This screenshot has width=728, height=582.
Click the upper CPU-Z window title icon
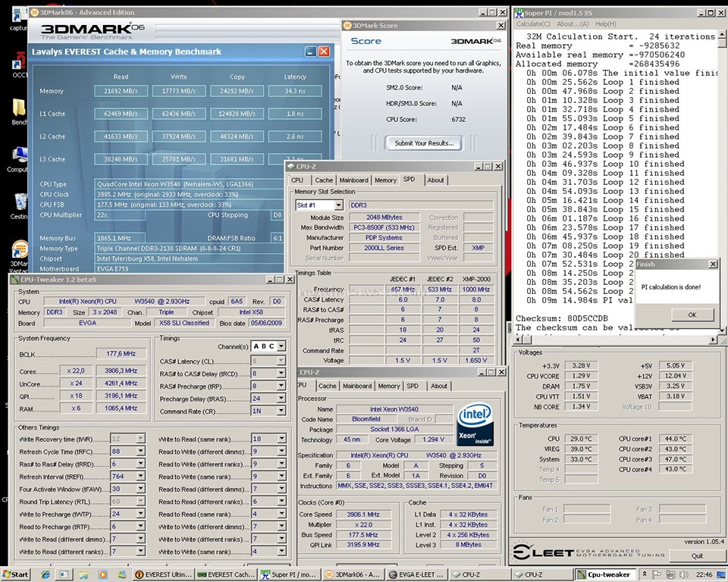pyautogui.click(x=291, y=166)
